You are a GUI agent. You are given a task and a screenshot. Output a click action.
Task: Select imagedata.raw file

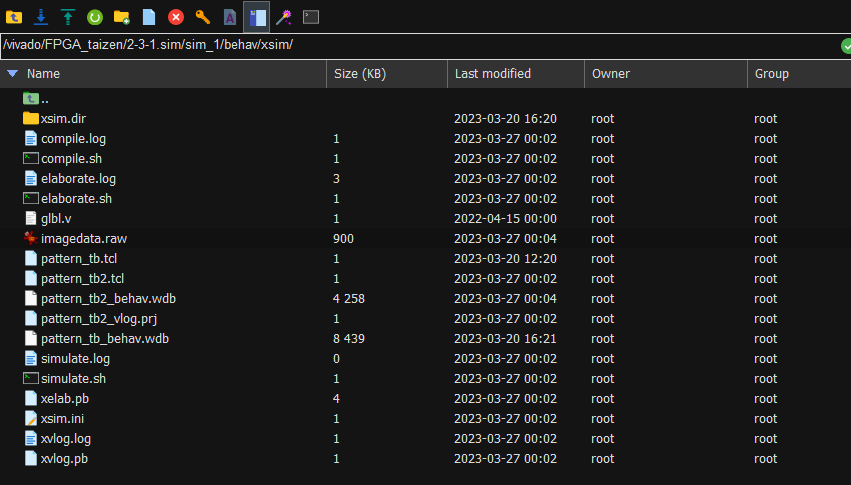426,239
